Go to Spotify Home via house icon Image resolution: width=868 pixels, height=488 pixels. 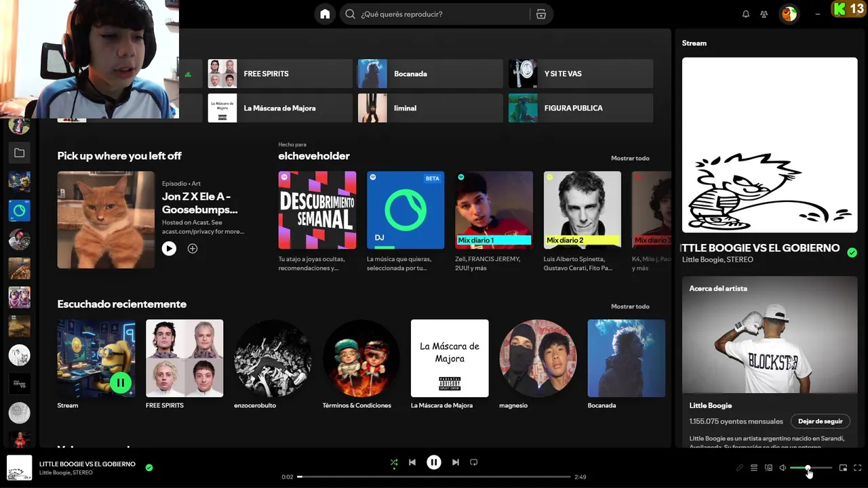pos(325,14)
